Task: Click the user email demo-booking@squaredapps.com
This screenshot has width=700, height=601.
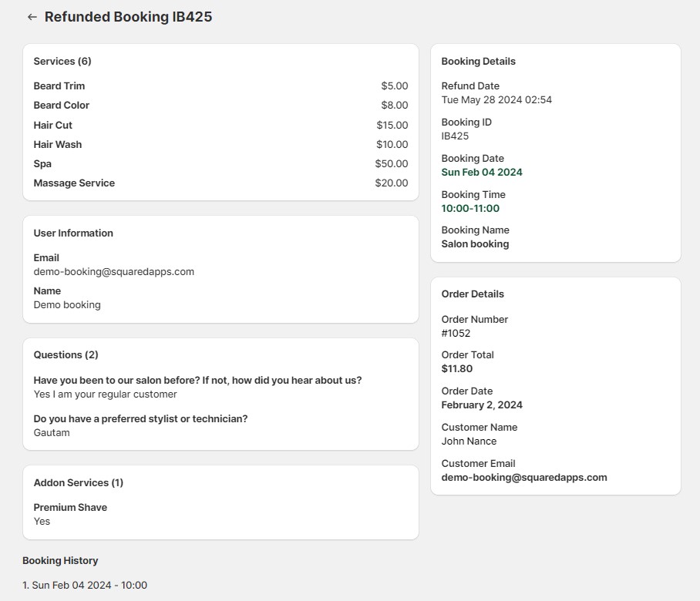Action: click(x=113, y=272)
